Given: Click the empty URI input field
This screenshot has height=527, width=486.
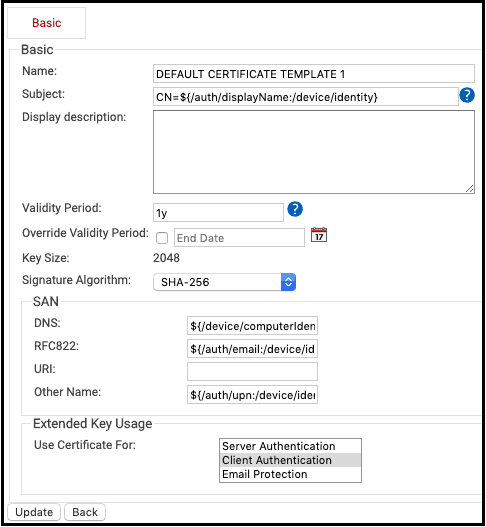Looking at the screenshot, I should coord(252,371).
